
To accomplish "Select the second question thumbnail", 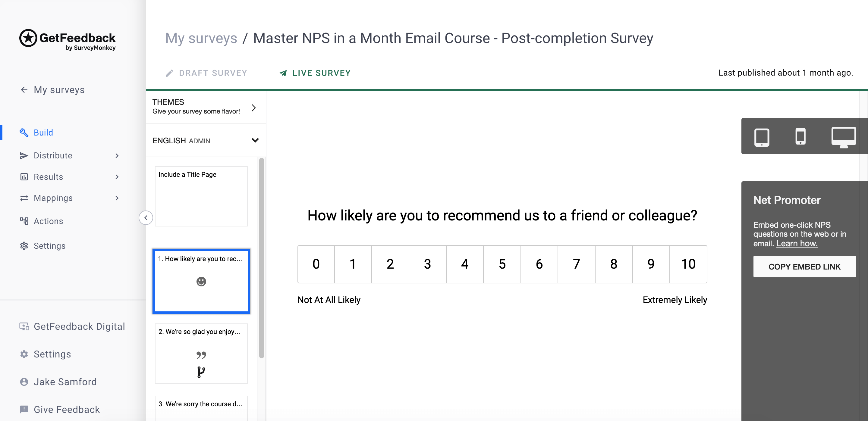I will click(201, 354).
